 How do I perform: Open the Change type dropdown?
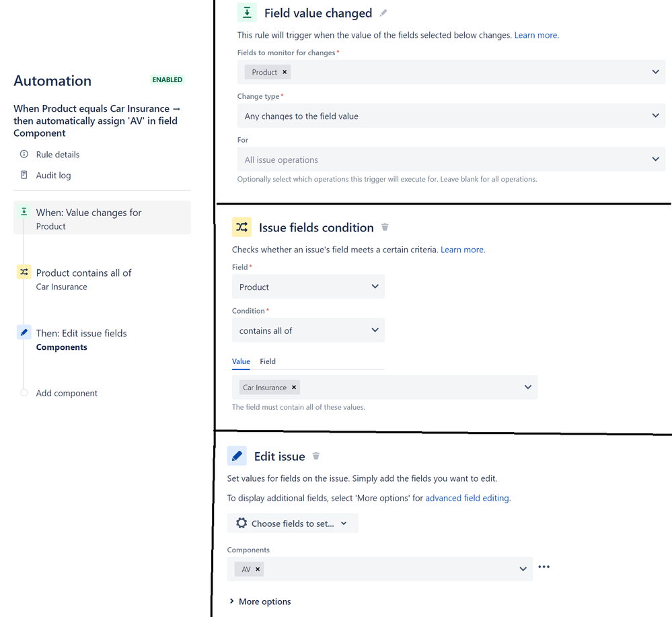451,116
